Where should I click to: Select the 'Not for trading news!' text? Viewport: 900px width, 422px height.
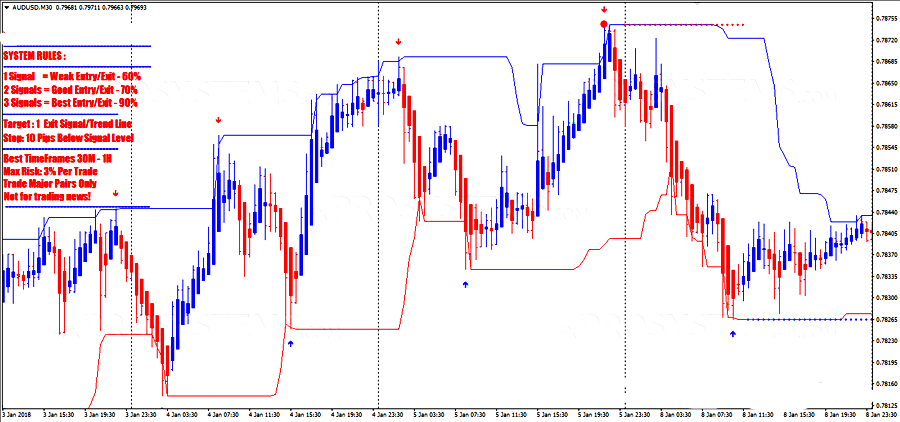coord(46,197)
